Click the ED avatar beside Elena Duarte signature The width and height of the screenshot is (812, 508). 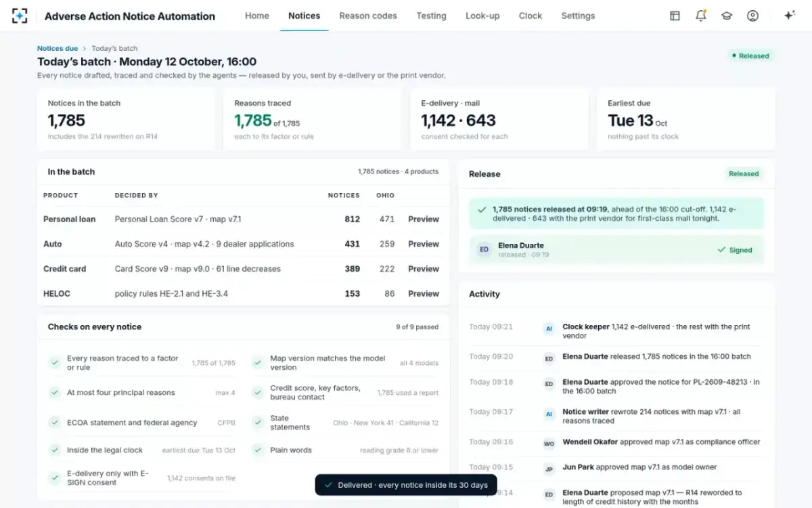(x=484, y=249)
